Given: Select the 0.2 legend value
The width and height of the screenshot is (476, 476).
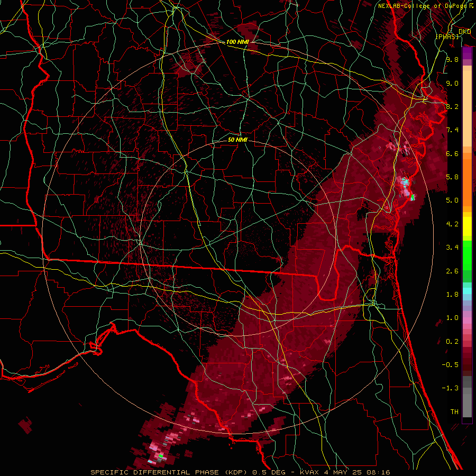Looking at the screenshot, I should (x=452, y=342).
